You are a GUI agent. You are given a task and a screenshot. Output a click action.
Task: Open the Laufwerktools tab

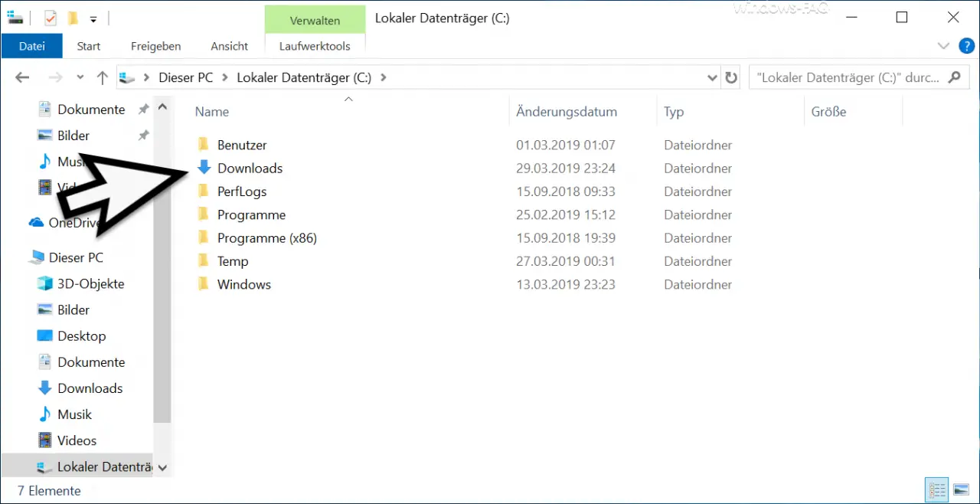tap(315, 46)
